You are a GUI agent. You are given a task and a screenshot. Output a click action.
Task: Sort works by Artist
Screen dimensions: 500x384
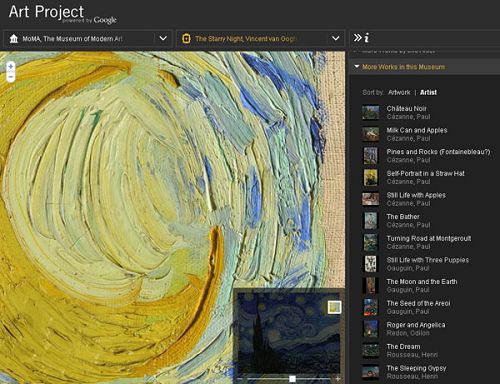[428, 92]
